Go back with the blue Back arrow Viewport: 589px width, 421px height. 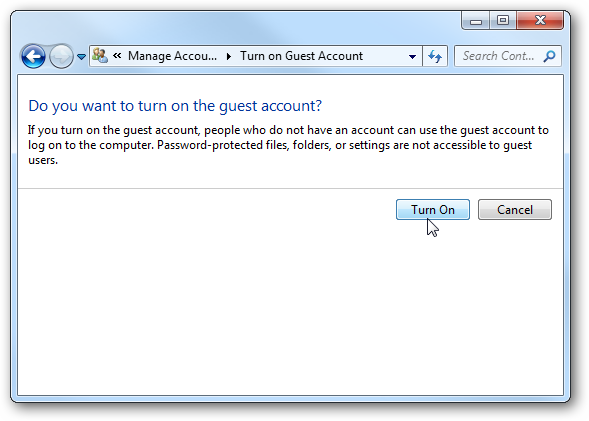[x=33, y=56]
